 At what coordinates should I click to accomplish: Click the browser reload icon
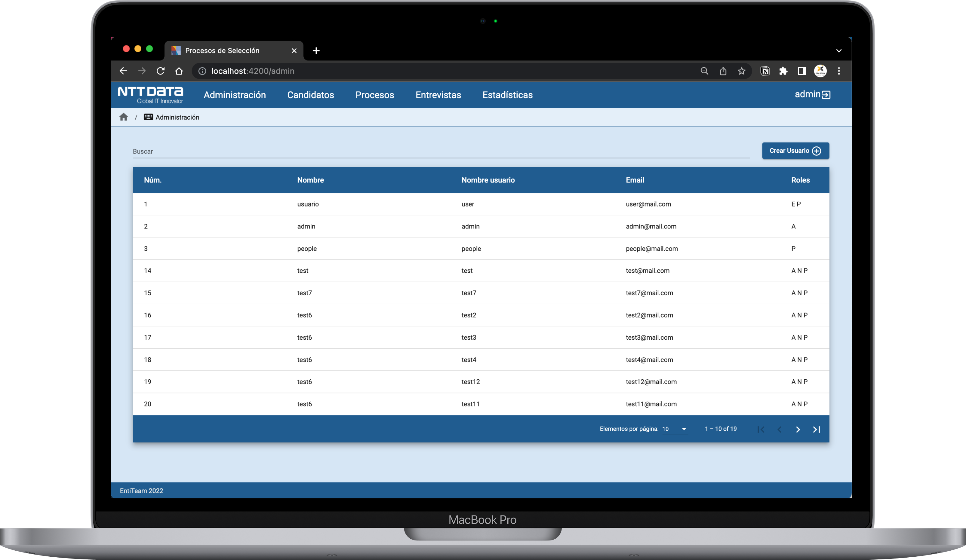[161, 71]
